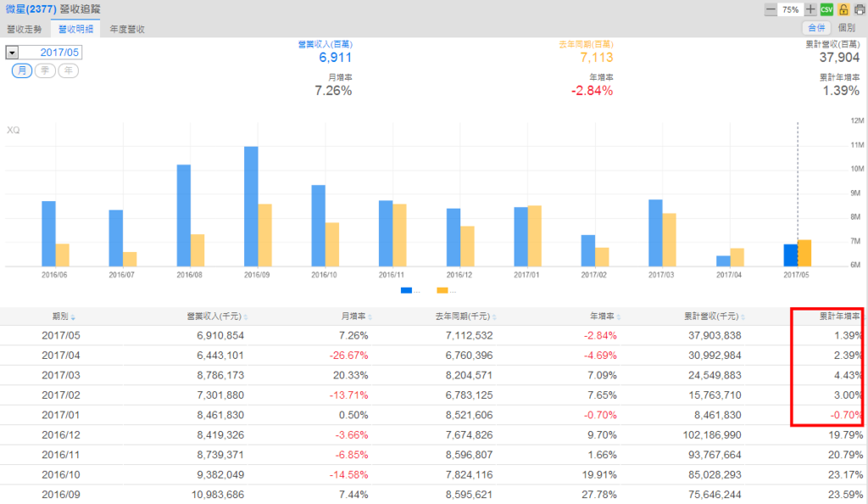
Task: Select the 2017/02 period cell
Action: click(61, 395)
